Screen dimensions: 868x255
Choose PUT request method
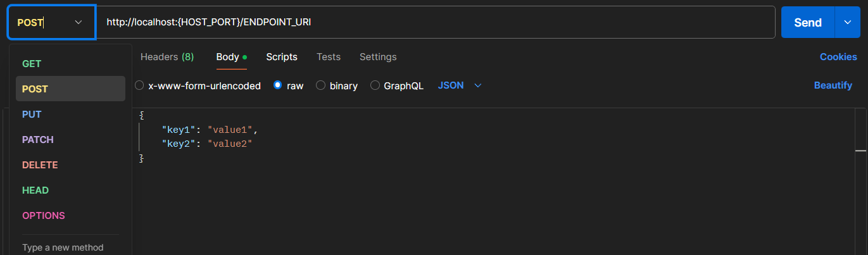pyautogui.click(x=32, y=115)
